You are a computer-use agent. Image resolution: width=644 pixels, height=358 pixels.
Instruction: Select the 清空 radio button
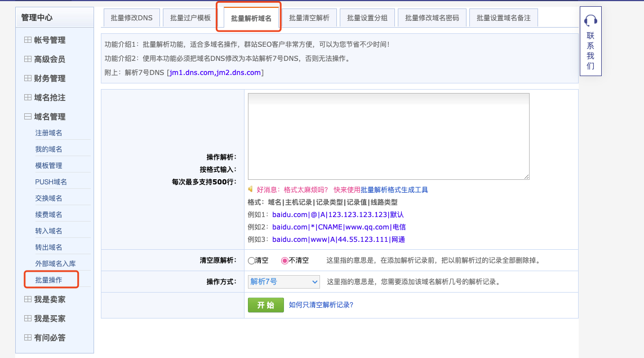251,260
